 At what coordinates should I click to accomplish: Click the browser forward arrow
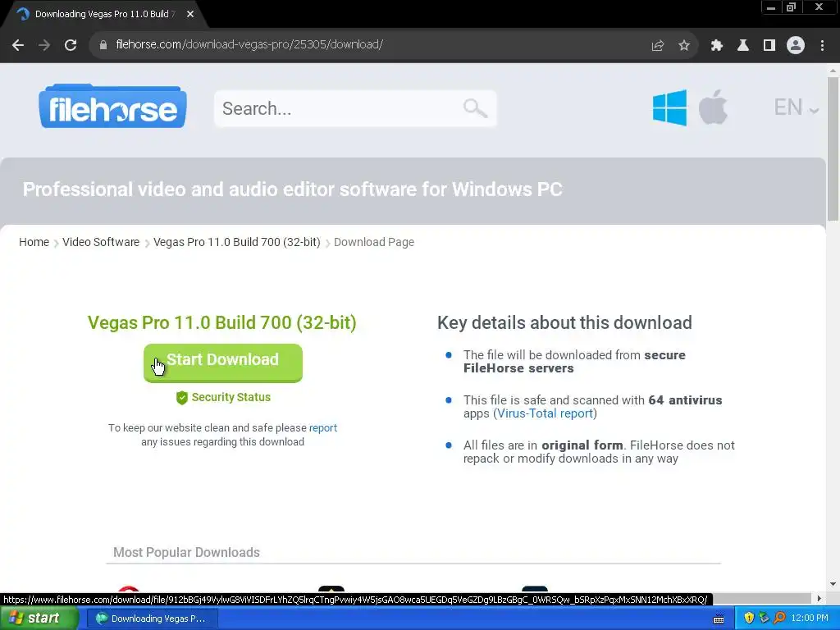(x=44, y=45)
